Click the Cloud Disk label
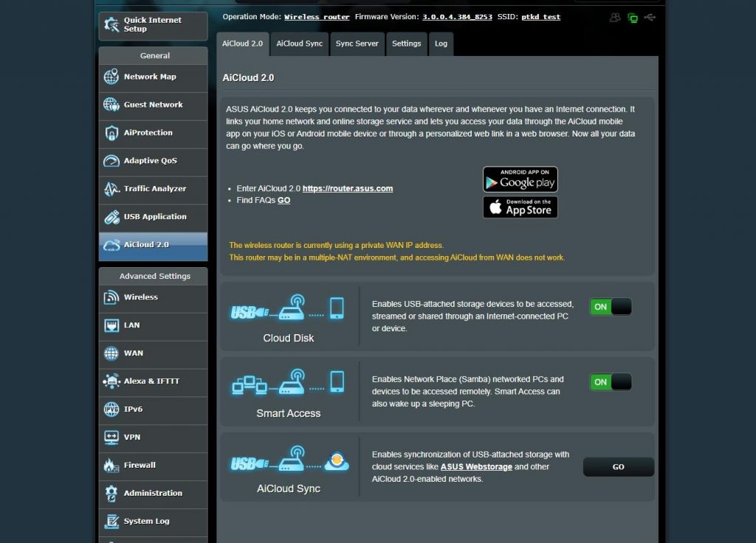Image resolution: width=756 pixels, height=543 pixels. [289, 338]
